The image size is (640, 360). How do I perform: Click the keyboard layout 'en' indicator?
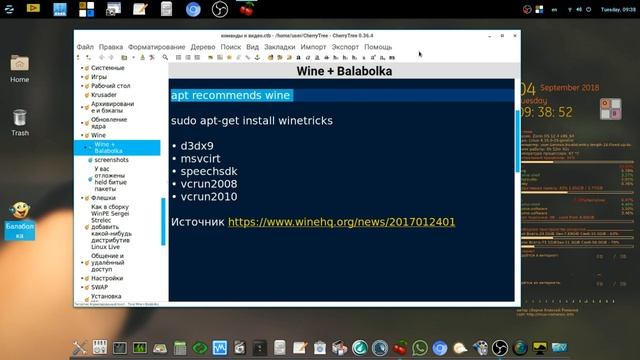click(554, 9)
